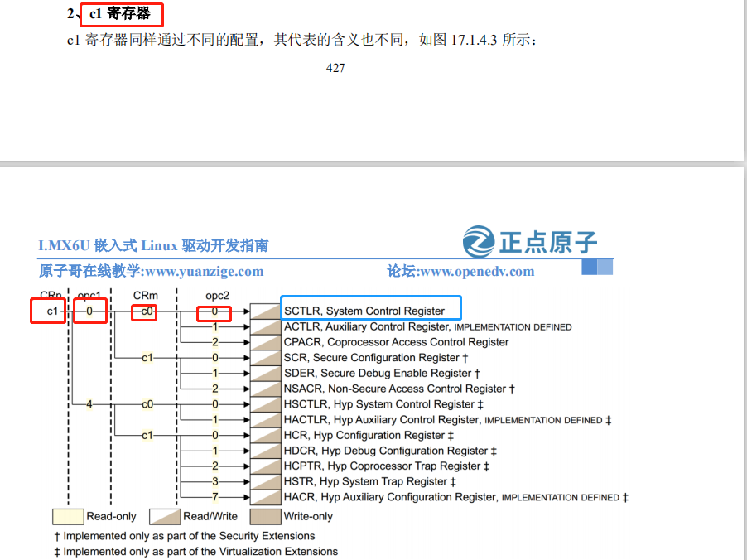Click the read/write box beside SCTLR
Screen dimensions: 747x560
tap(265, 311)
